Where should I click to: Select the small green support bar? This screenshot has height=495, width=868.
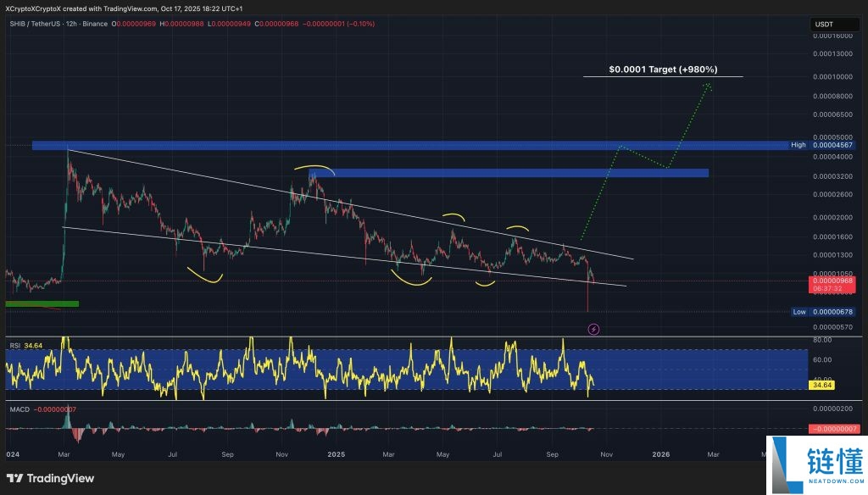[x=42, y=303]
